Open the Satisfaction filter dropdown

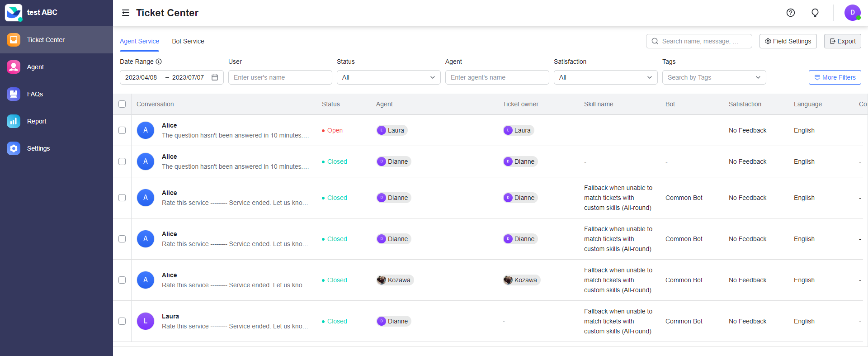[x=605, y=77]
